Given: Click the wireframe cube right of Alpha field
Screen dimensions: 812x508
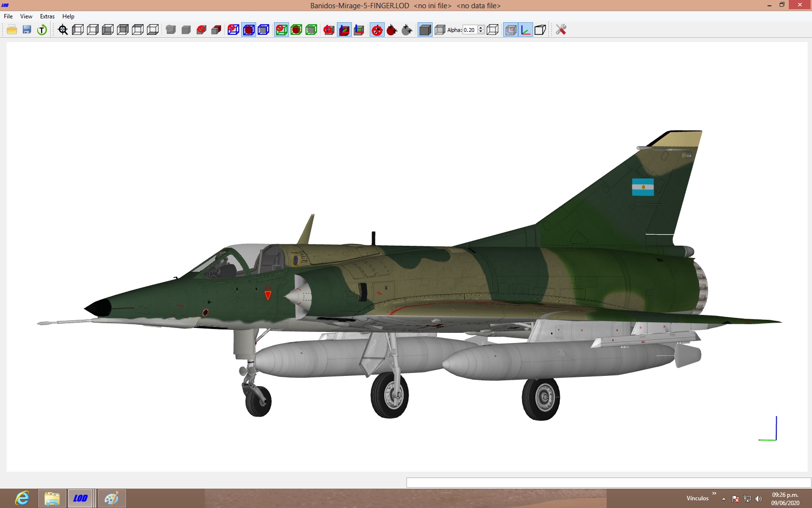Looking at the screenshot, I should [493, 30].
